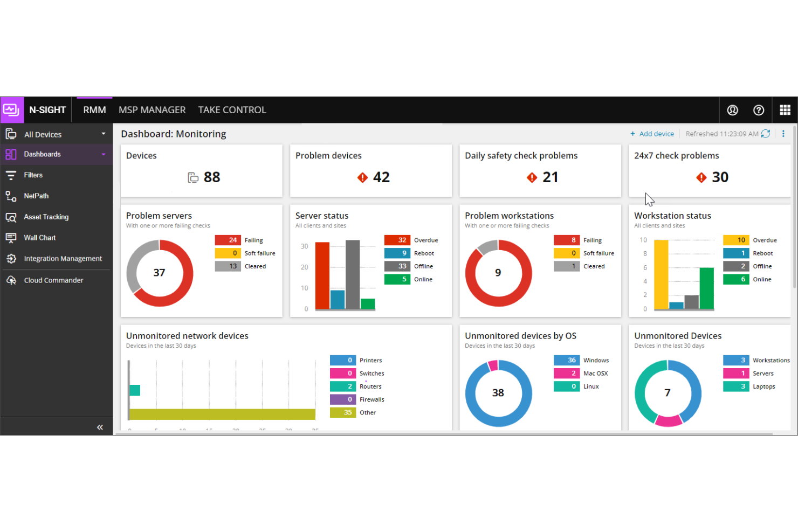Image resolution: width=798 pixels, height=532 pixels.
Task: Open the All Devices panel icon
Action: click(x=11, y=134)
